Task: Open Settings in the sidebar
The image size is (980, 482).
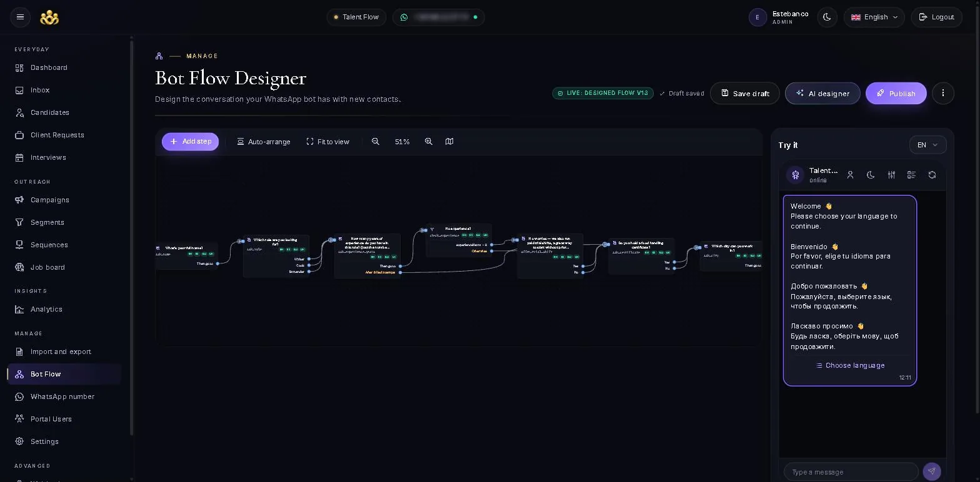Action: [x=64, y=441]
